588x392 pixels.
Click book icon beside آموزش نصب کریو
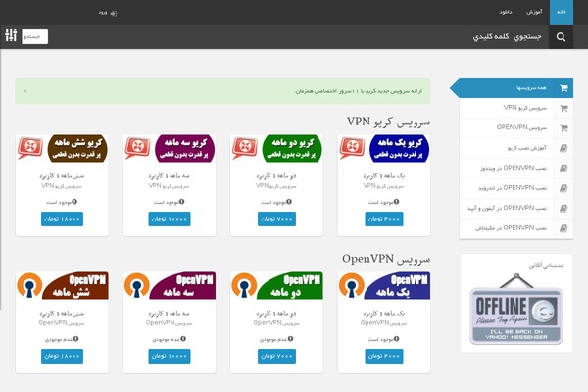563,148
